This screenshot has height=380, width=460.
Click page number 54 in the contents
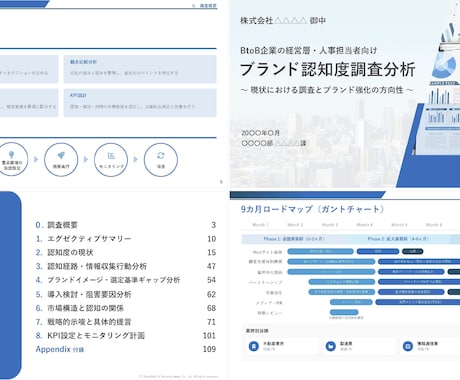click(211, 280)
